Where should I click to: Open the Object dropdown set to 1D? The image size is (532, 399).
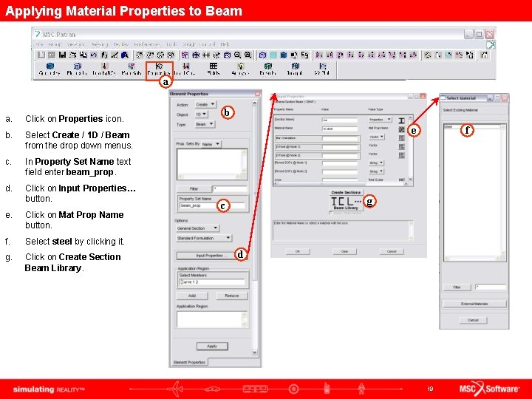(201, 115)
